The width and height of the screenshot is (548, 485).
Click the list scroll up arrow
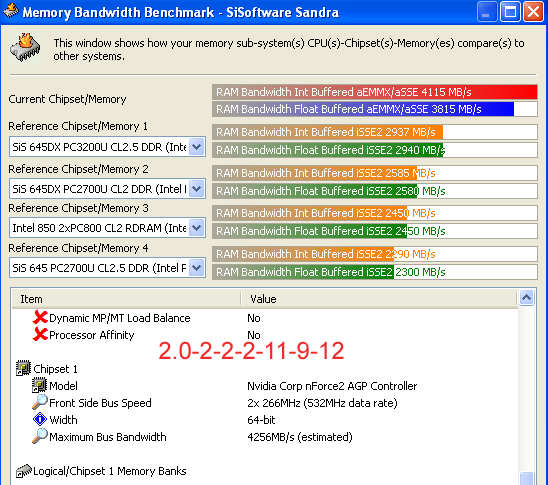point(526,298)
